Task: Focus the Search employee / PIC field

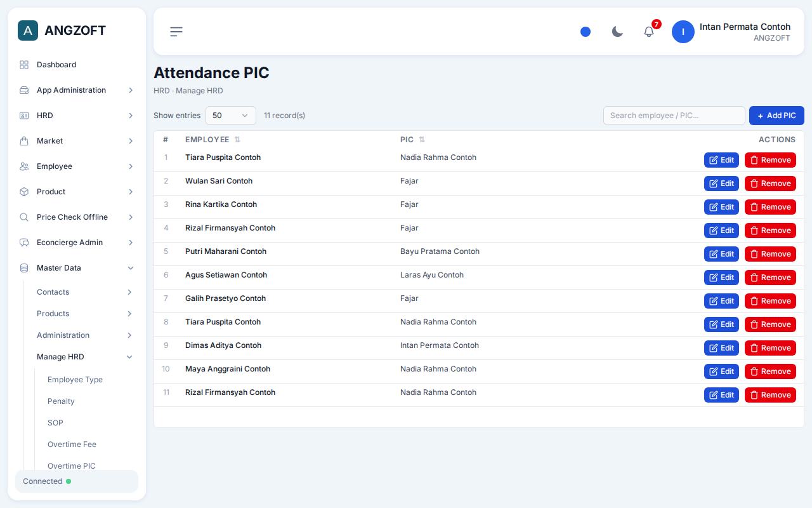Action: tap(674, 116)
